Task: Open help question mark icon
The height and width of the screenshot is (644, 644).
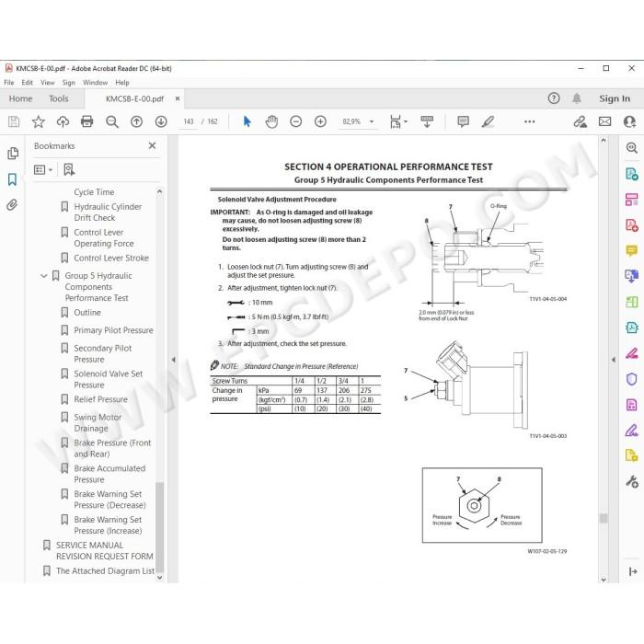Action: [554, 98]
